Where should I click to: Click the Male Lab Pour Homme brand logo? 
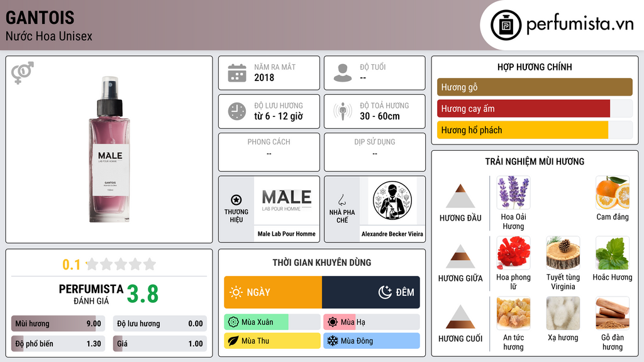[x=287, y=200]
